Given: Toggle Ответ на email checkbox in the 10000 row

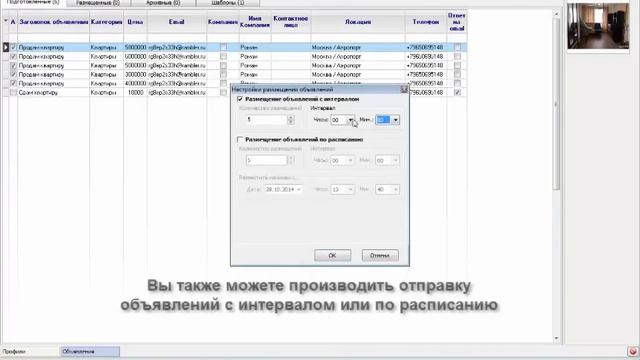Looking at the screenshot, I should (x=457, y=93).
